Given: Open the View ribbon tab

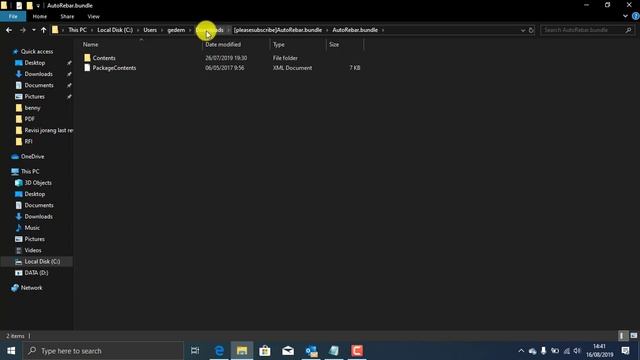Looking at the screenshot, I should 93,16.
